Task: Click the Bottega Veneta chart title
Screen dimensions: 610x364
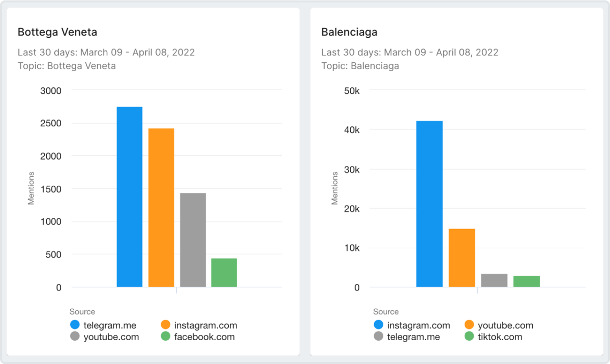Action: point(57,32)
